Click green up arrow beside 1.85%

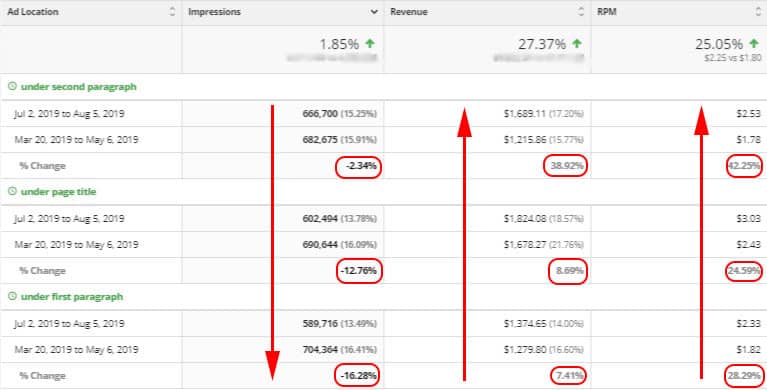pyautogui.click(x=370, y=44)
